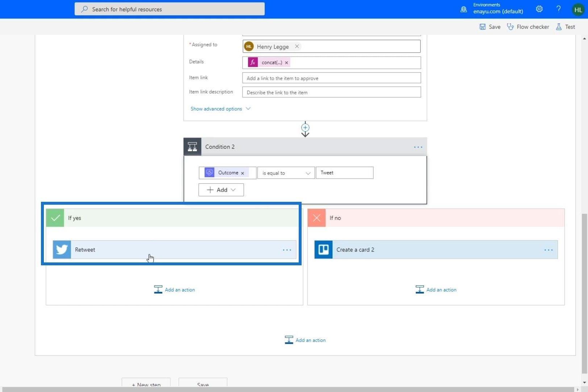Viewport: 588px width, 392px height.
Task: Click the Henry Legge HL avatar
Action: (x=249, y=46)
